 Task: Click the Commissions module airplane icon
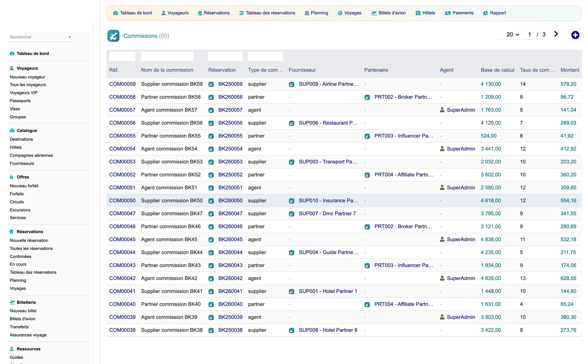(113, 36)
